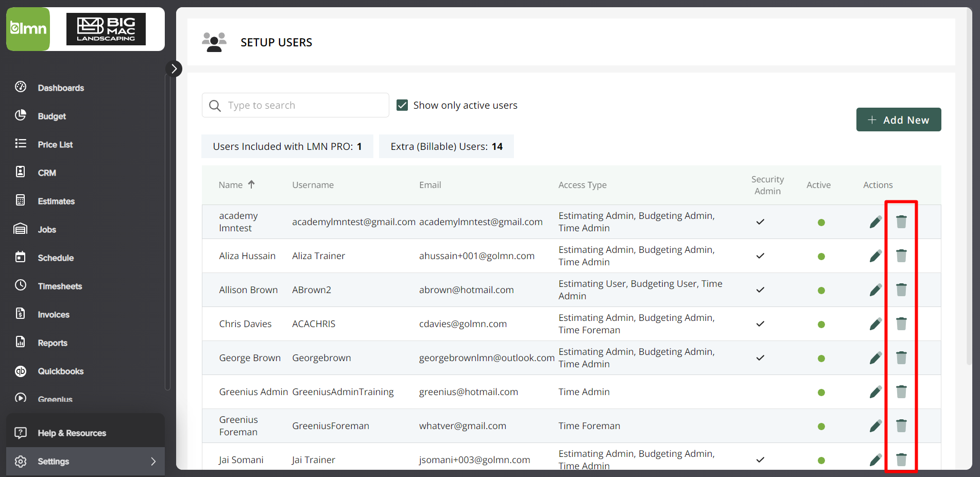
Task: Click inside the Type to search field
Action: (295, 105)
